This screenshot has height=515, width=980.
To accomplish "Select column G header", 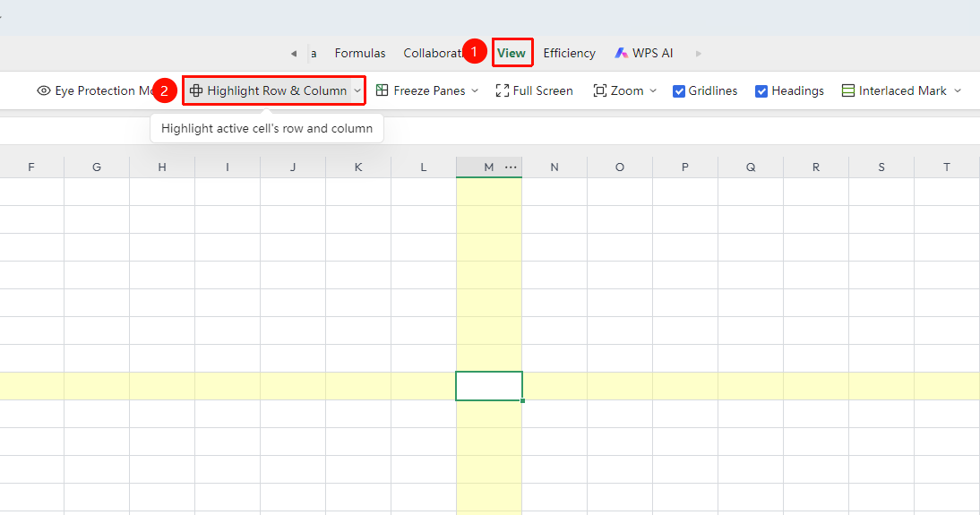I will tap(97, 167).
